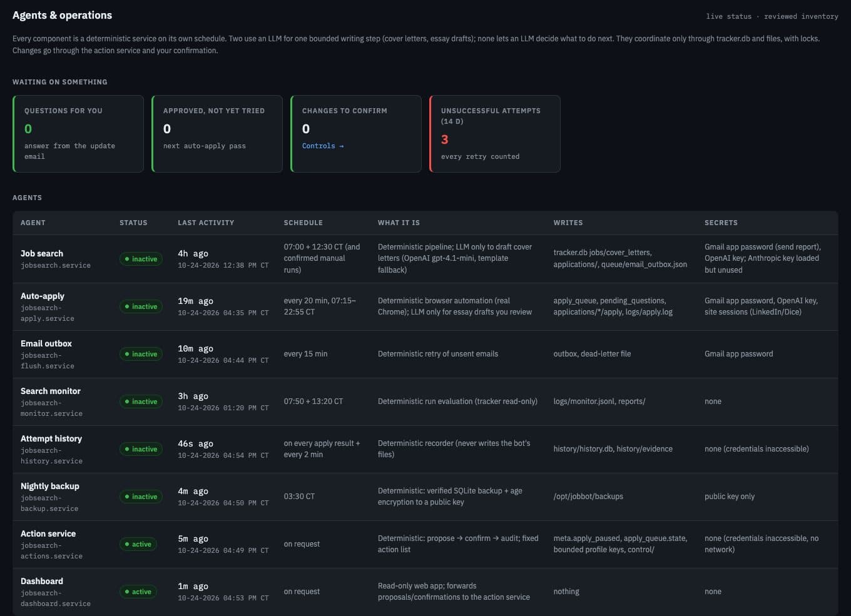
Task: Click the 'public key only' secrets cell
Action: tap(730, 497)
